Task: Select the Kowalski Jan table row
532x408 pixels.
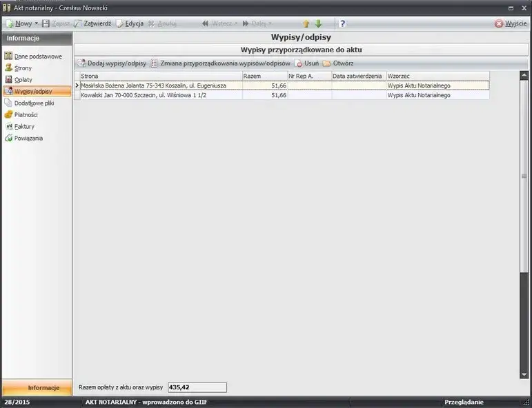Action: pos(159,95)
